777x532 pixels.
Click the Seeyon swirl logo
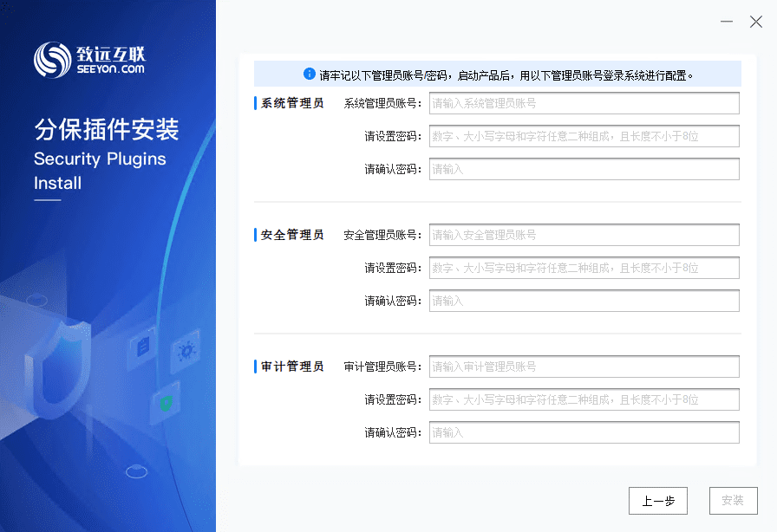pyautogui.click(x=53, y=60)
